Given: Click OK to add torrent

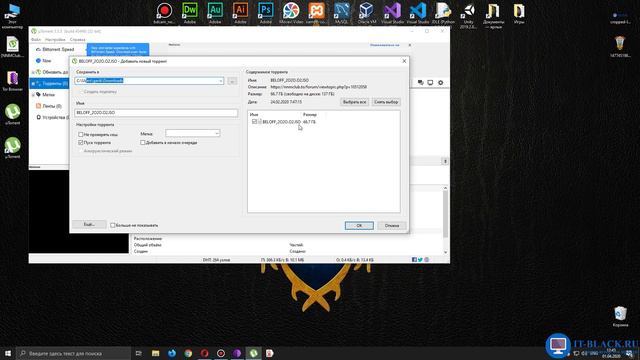Looking at the screenshot, I should (359, 226).
